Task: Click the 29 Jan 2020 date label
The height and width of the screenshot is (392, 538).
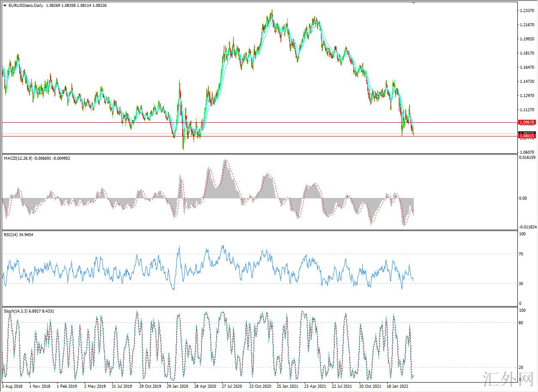Action: [178, 386]
